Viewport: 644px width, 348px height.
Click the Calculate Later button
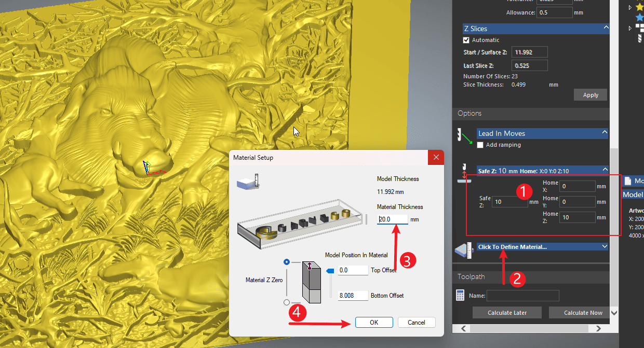click(507, 313)
